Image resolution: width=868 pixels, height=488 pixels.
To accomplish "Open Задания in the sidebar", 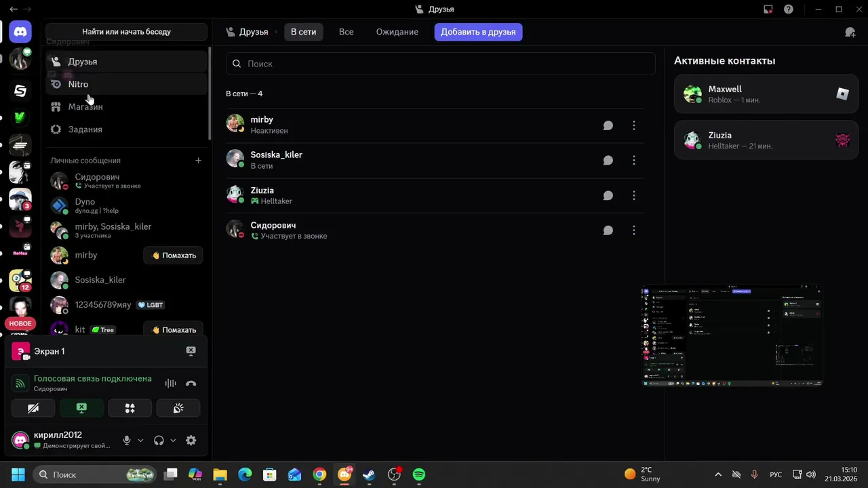I will (x=127, y=129).
